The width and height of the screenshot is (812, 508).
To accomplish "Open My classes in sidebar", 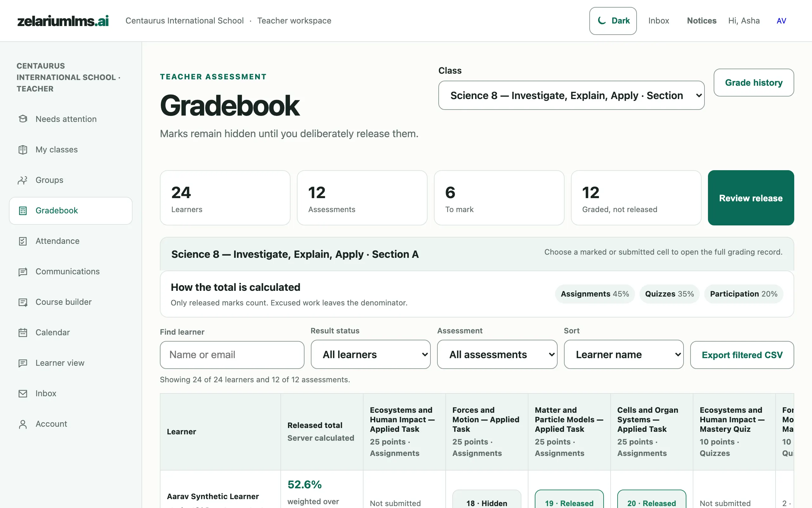I will [x=70, y=150].
